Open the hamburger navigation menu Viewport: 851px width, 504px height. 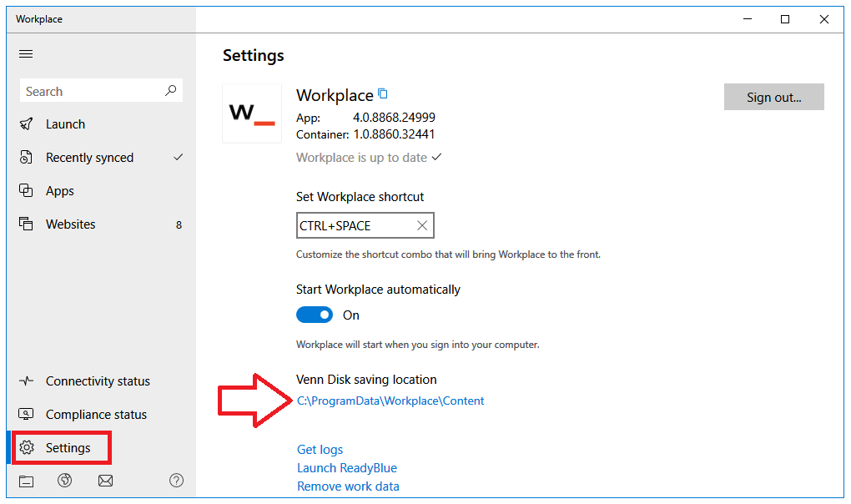pos(26,53)
